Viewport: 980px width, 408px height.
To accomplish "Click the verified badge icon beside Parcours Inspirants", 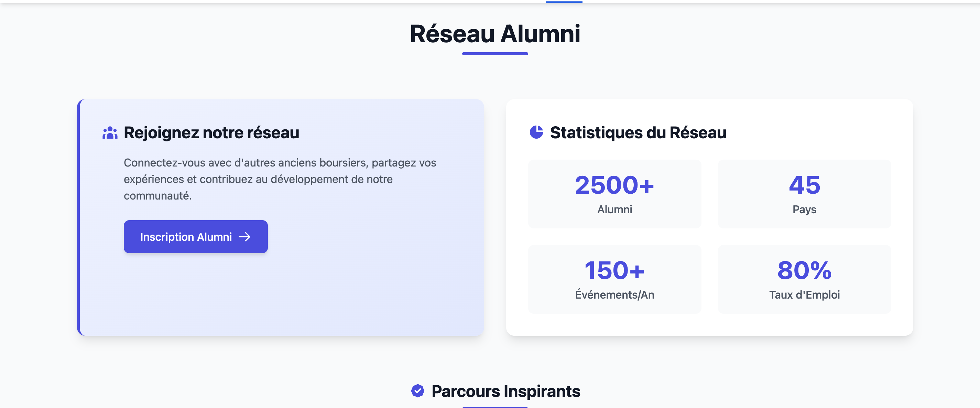I will pos(418,390).
